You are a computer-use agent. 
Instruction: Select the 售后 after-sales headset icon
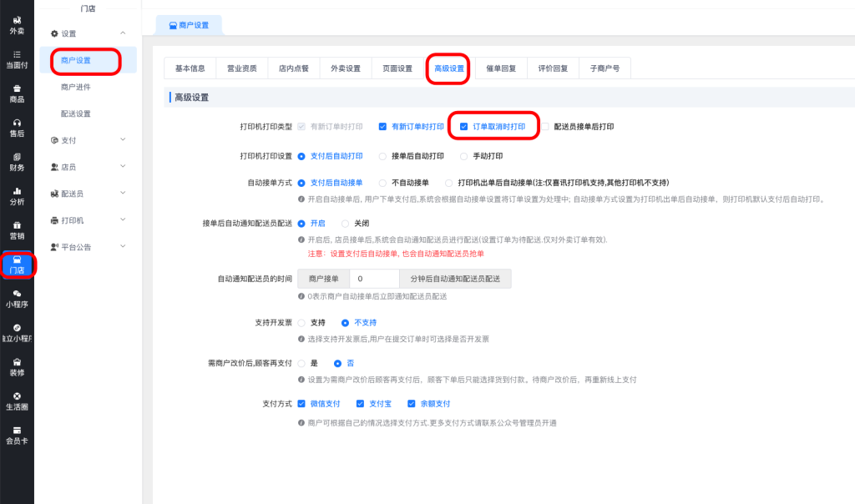(x=17, y=127)
